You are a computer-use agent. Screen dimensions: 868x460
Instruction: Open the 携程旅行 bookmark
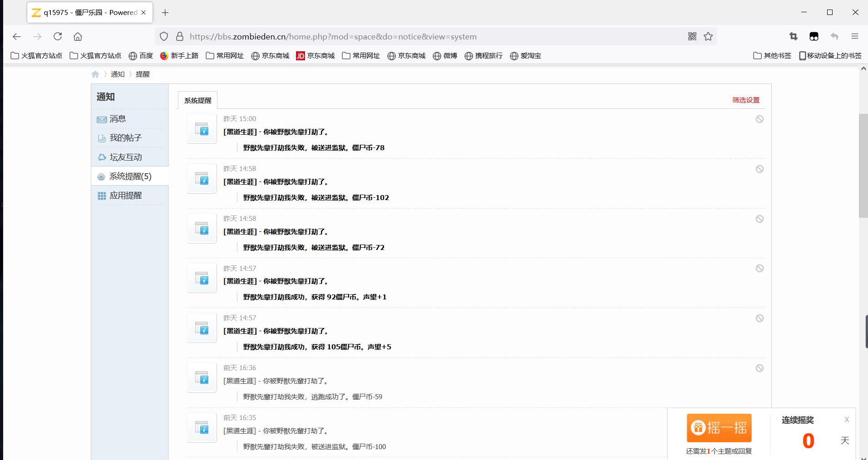(483, 56)
